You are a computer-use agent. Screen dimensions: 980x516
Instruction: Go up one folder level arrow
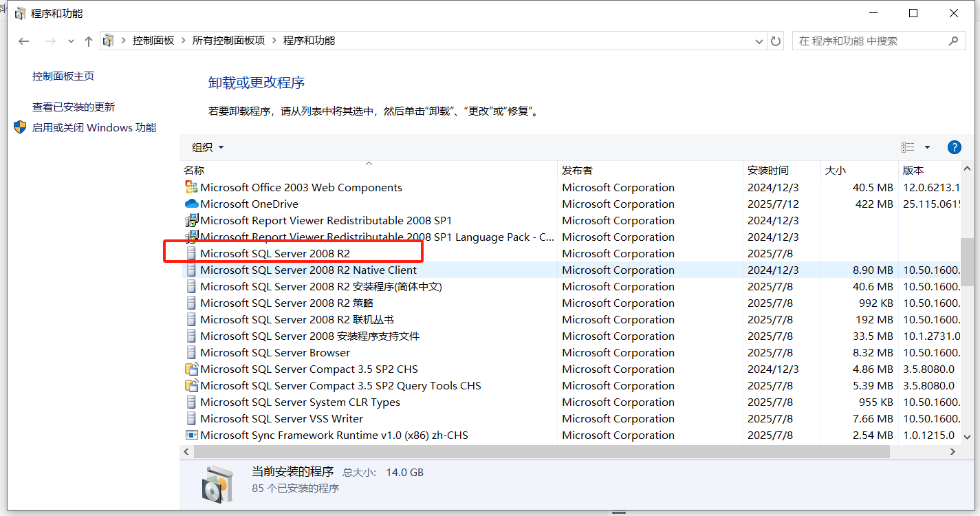tap(88, 41)
